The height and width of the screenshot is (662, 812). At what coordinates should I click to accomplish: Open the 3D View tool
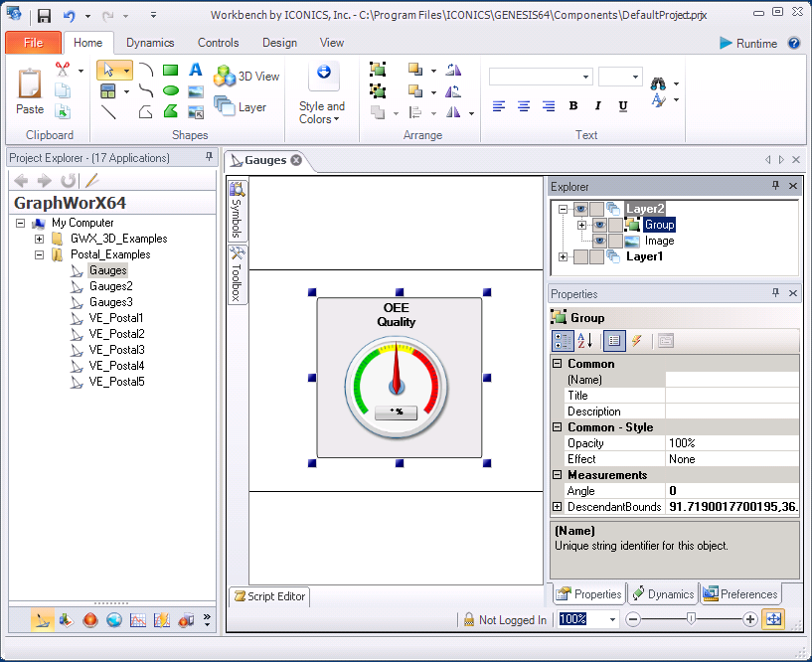[x=246, y=77]
